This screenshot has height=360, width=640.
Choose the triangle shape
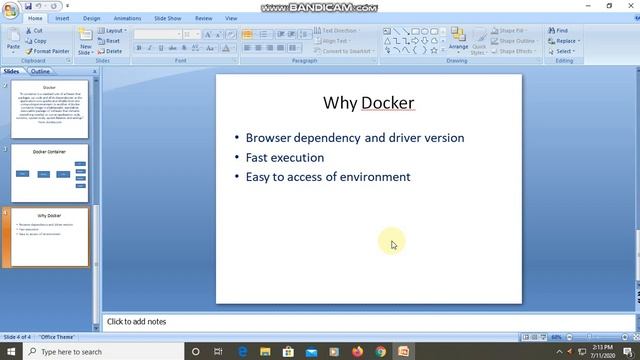[x=387, y=41]
